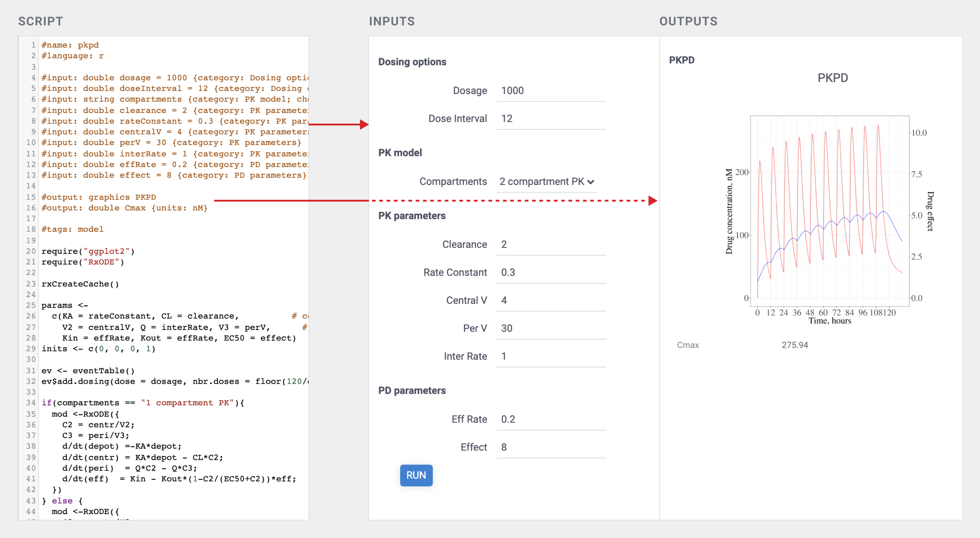
Task: Click the #tags: model script line
Action: [73, 229]
